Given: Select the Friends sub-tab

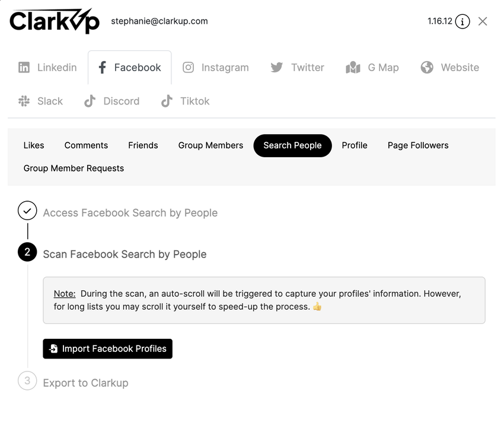Looking at the screenshot, I should [143, 145].
